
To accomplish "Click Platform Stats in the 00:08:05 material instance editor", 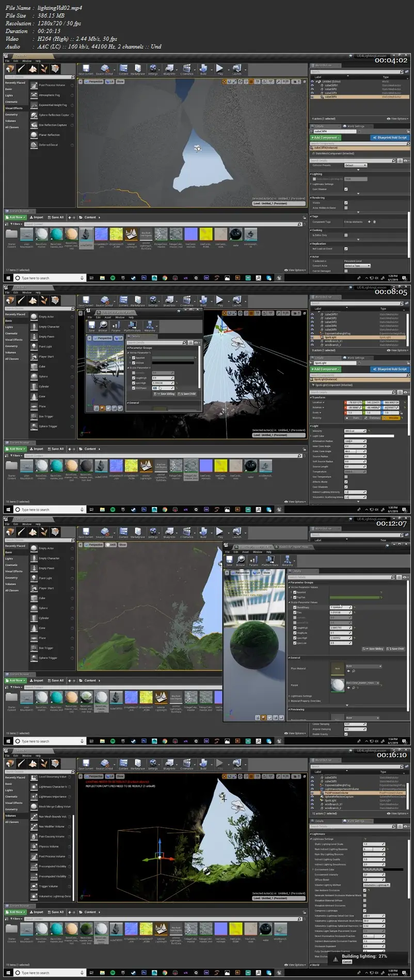I will (x=132, y=326).
